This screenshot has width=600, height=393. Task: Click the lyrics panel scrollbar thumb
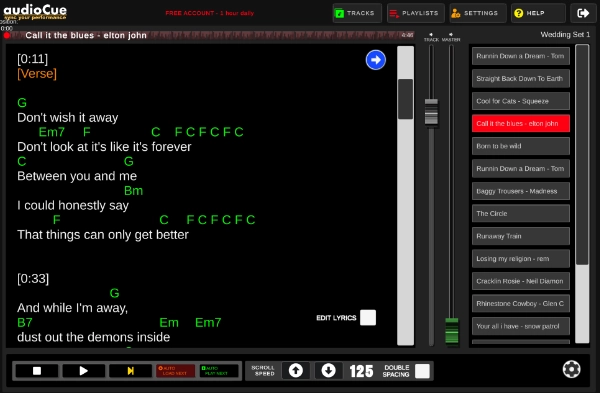[405, 99]
